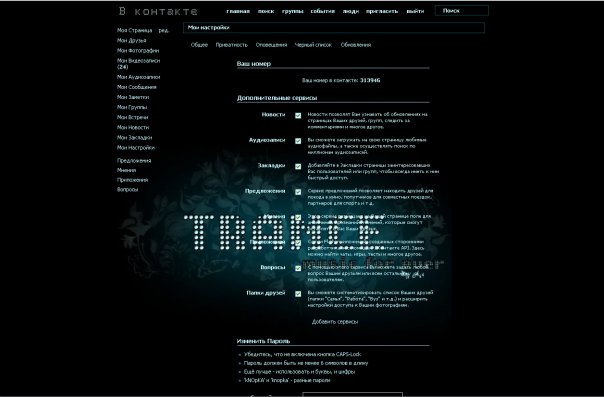Focus the Поиск search field

(x=462, y=11)
